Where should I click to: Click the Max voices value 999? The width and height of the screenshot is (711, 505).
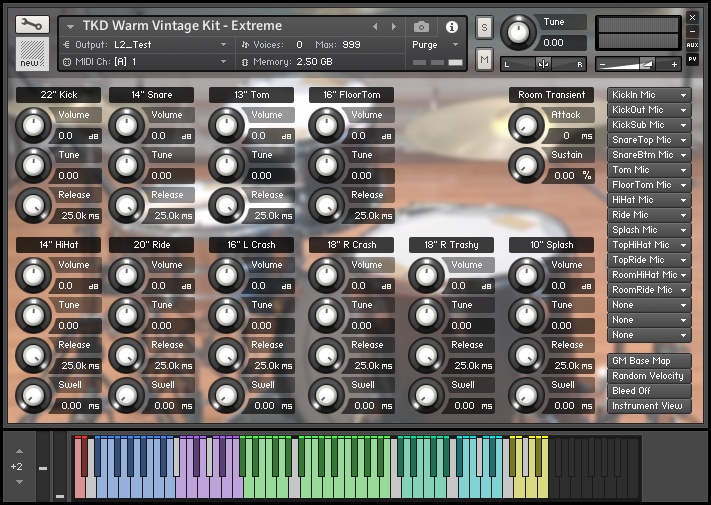(351, 45)
